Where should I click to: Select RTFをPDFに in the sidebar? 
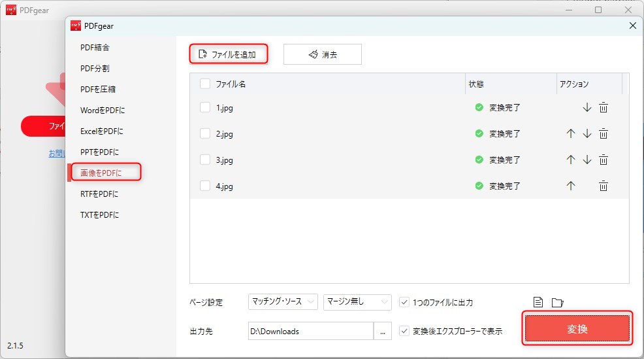click(99, 194)
